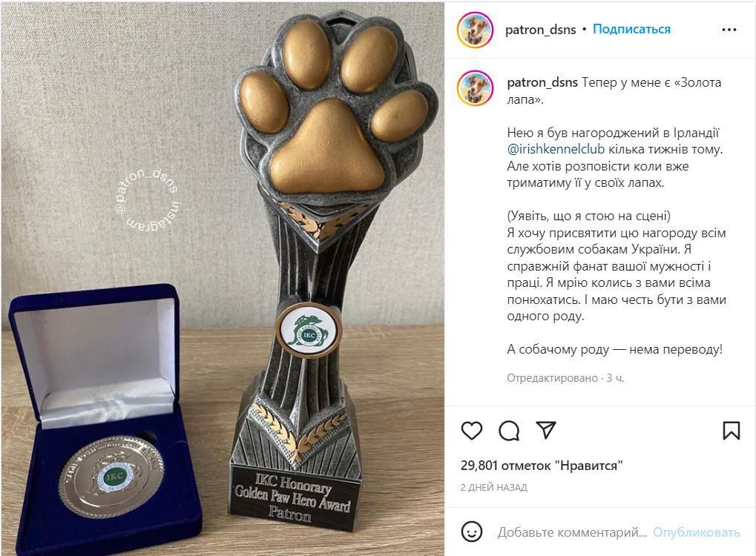Click patron_dsns avatar beside the caption
This screenshot has height=556, width=756.
(x=475, y=88)
